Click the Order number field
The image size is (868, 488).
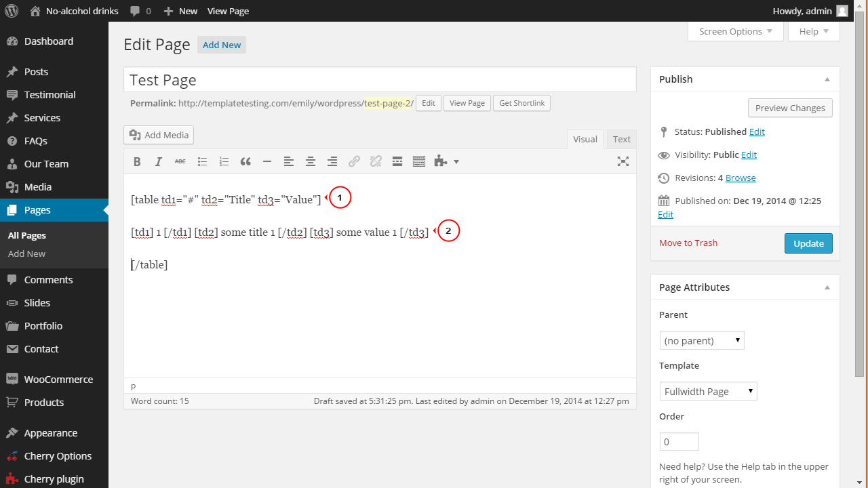click(679, 442)
